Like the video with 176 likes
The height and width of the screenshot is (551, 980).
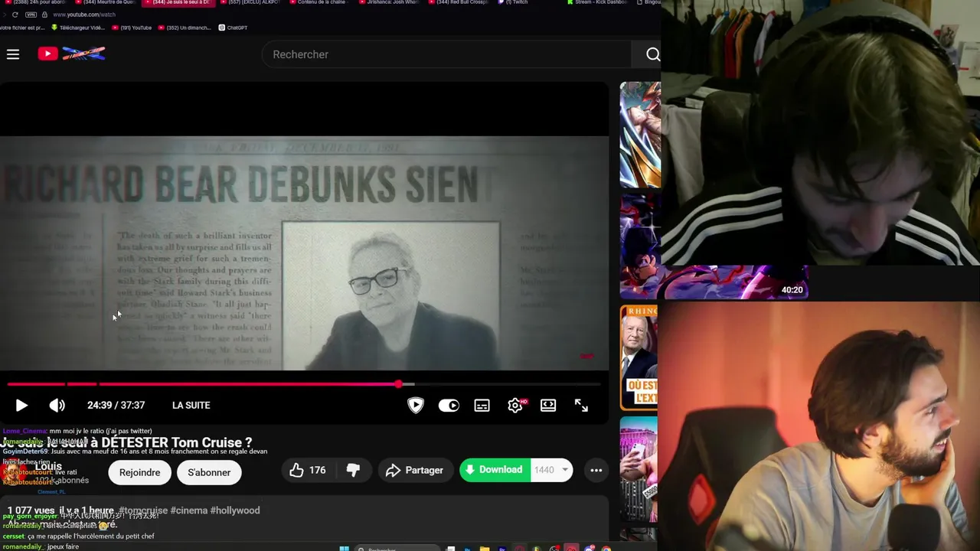tap(307, 470)
